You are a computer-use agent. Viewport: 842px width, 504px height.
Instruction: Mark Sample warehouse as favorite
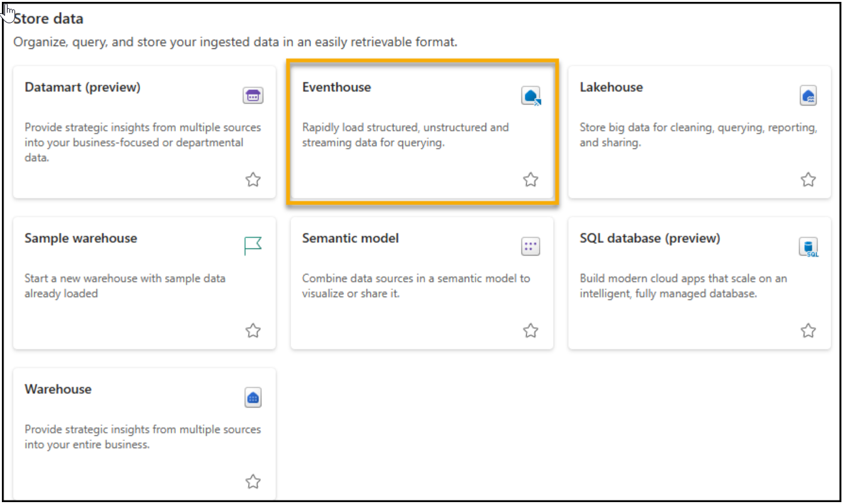(x=253, y=330)
